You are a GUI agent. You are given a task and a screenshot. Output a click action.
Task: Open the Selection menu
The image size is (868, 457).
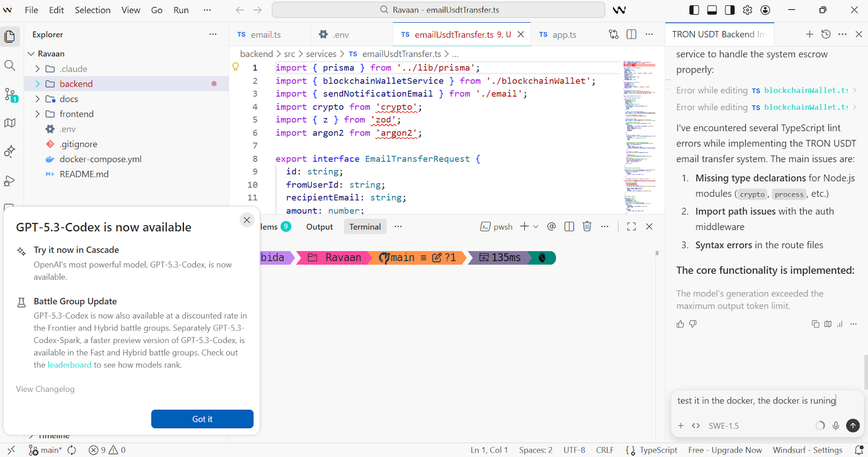92,10
